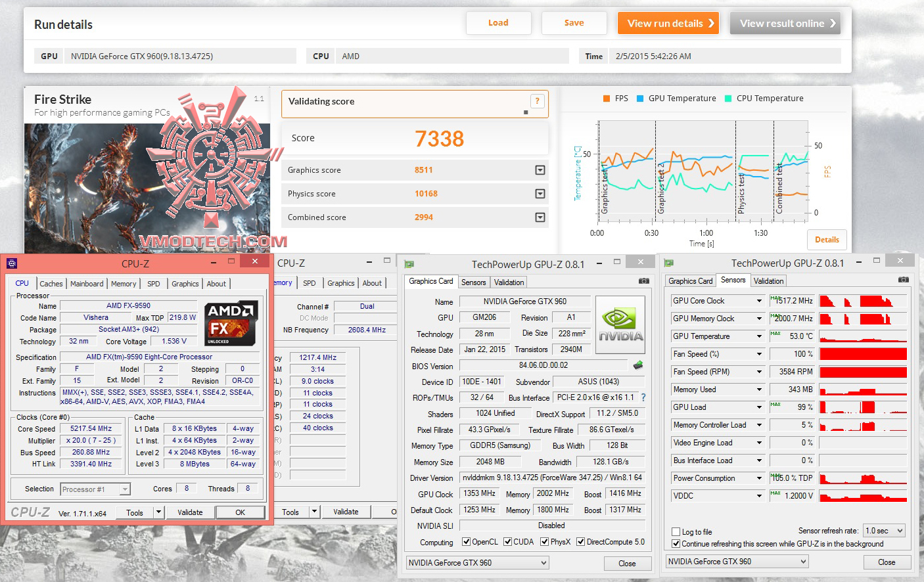The image size is (924, 582).
Task: Click the View run details button
Action: [668, 24]
